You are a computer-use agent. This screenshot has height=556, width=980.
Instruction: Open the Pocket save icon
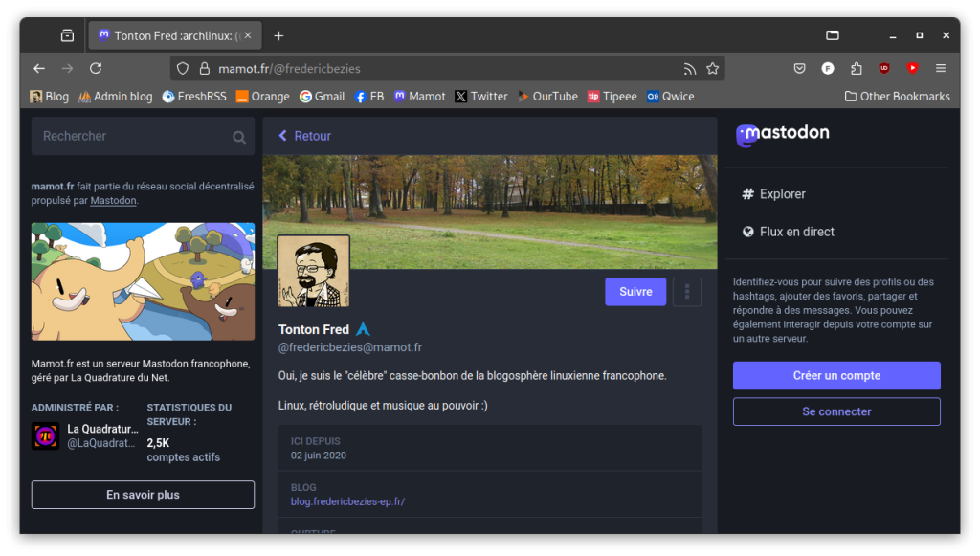[799, 69]
